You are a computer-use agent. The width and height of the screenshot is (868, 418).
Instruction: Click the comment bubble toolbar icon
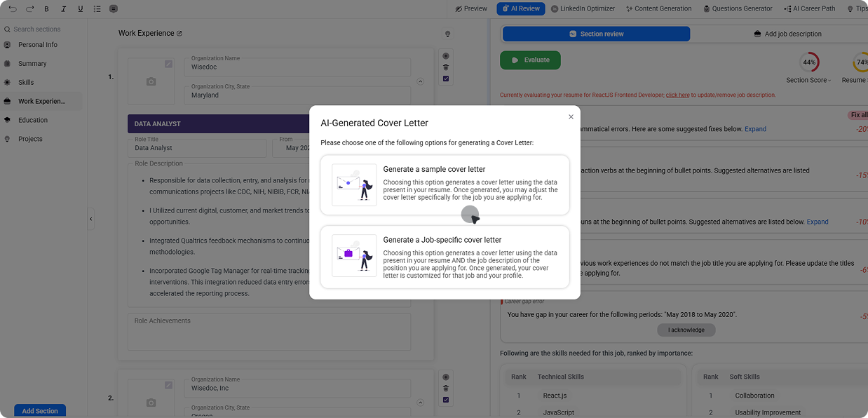coord(114,8)
